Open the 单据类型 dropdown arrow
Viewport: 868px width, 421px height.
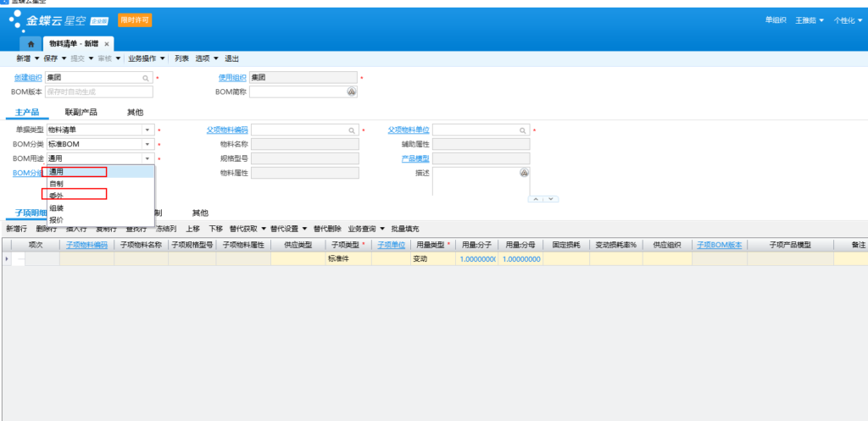coord(147,130)
